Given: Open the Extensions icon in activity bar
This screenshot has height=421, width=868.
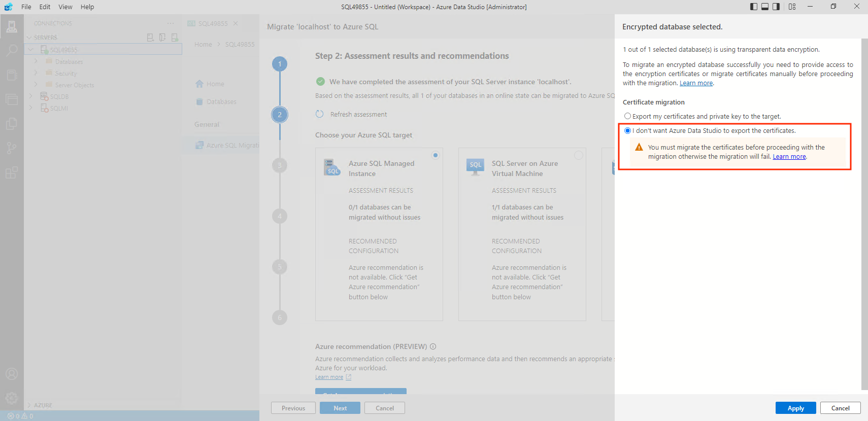Looking at the screenshot, I should 12,172.
